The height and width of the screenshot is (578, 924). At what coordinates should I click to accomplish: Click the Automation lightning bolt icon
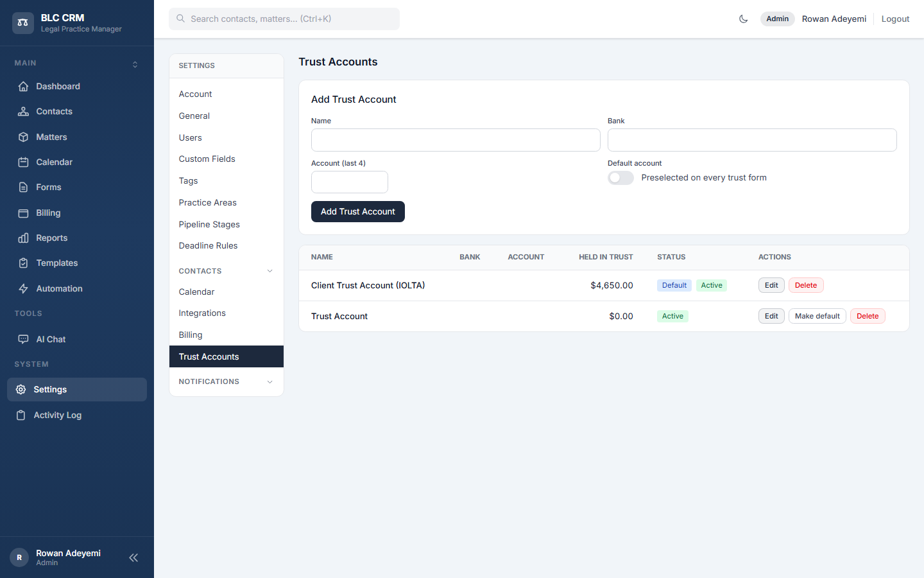(23, 289)
